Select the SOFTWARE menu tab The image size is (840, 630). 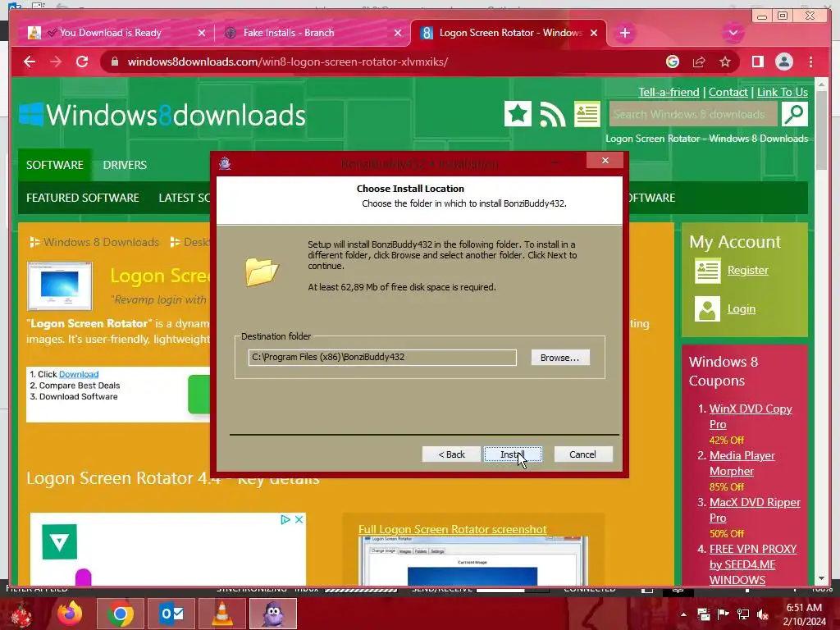tap(55, 165)
